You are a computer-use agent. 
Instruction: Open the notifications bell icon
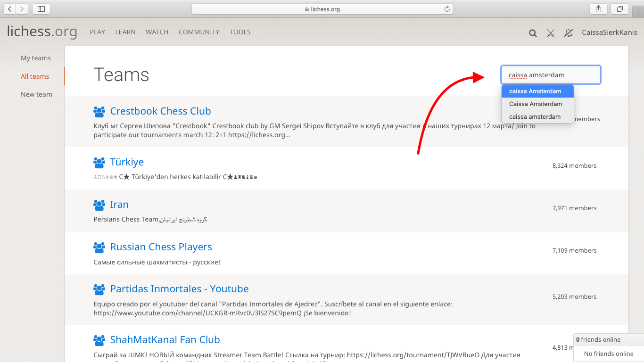pyautogui.click(x=569, y=33)
